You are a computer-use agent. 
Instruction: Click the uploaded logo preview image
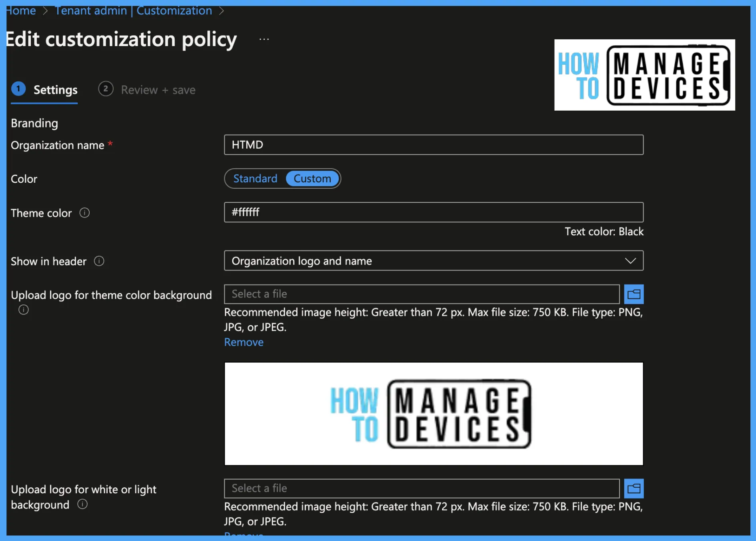(434, 414)
